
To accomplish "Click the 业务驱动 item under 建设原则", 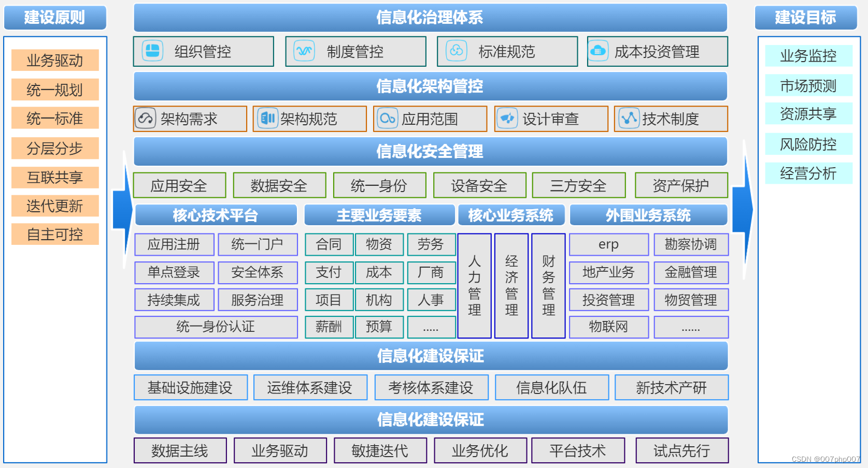I will 54,60.
